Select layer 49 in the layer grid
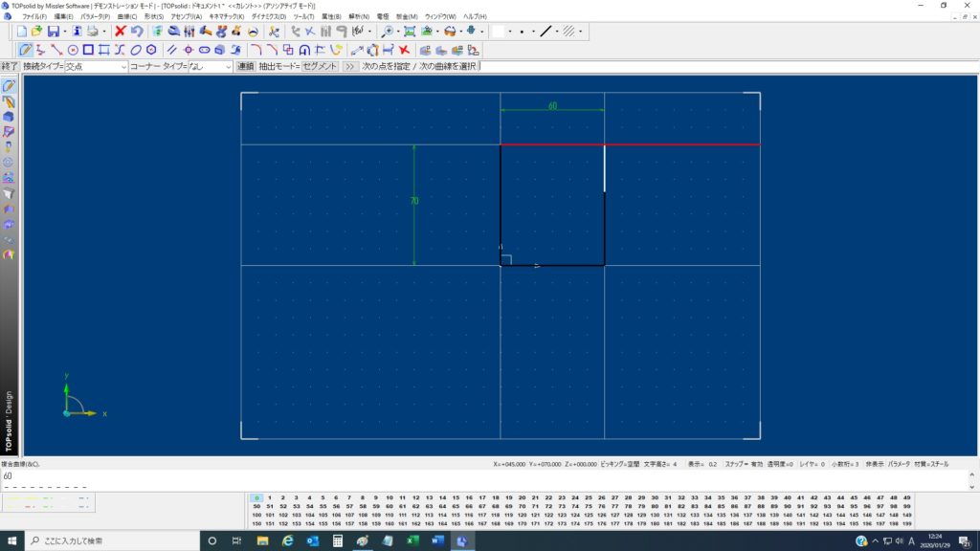This screenshot has width=980, height=551. click(907, 497)
